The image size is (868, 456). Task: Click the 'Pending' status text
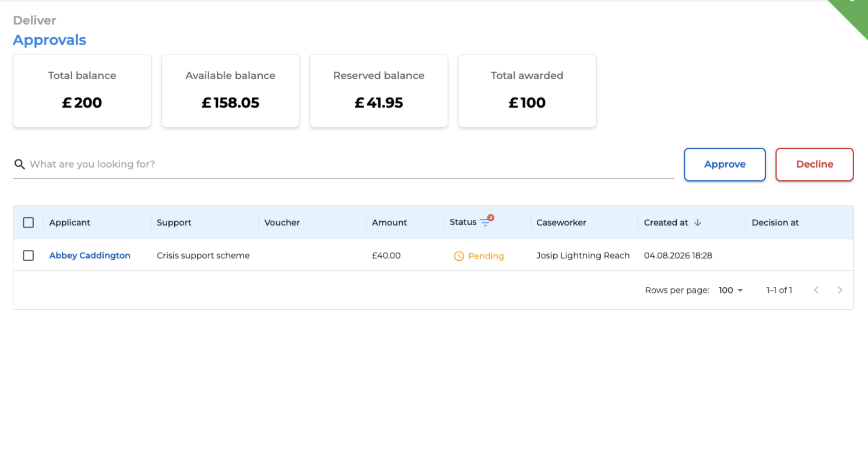tap(486, 256)
